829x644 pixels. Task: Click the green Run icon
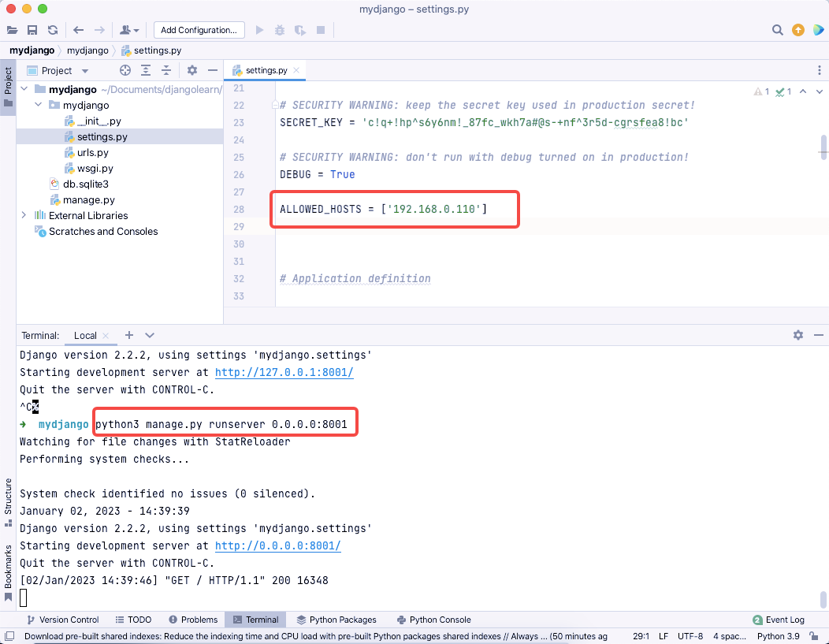pos(259,30)
